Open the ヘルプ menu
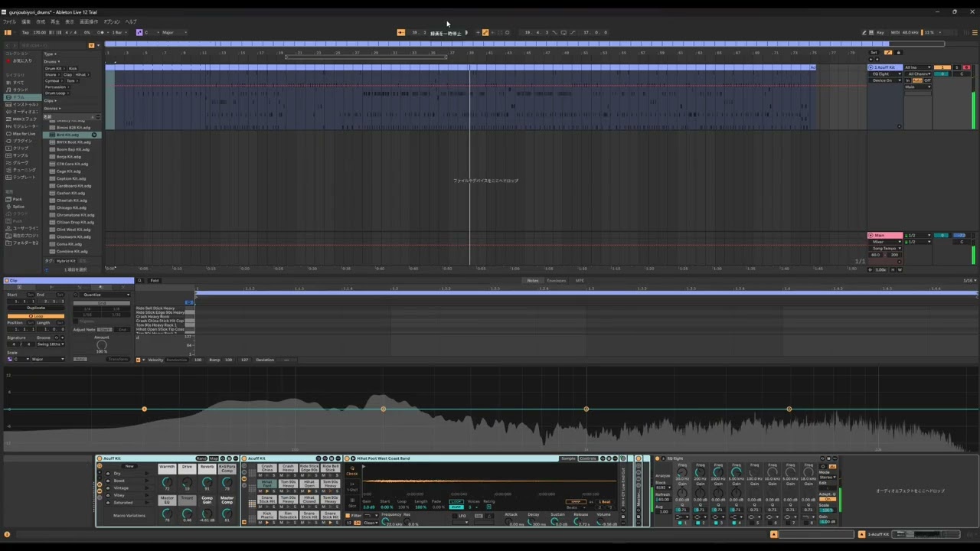Image resolution: width=980 pixels, height=551 pixels. 131,21
